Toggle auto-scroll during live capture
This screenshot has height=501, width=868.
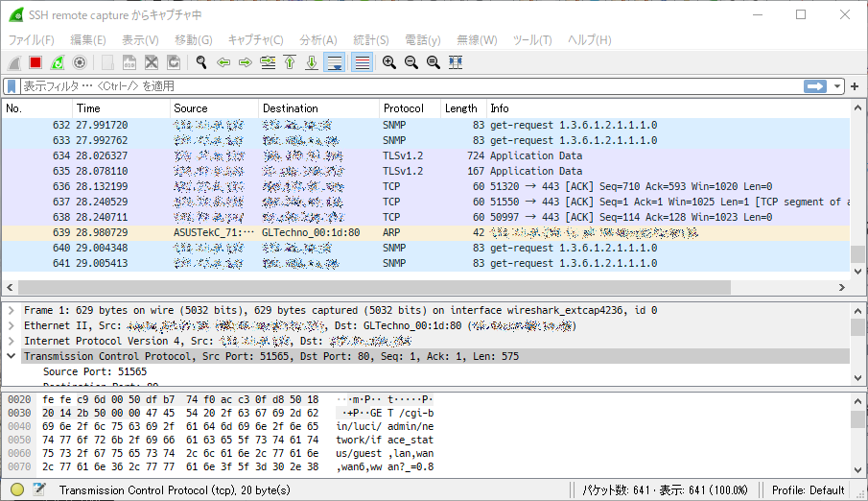point(335,62)
